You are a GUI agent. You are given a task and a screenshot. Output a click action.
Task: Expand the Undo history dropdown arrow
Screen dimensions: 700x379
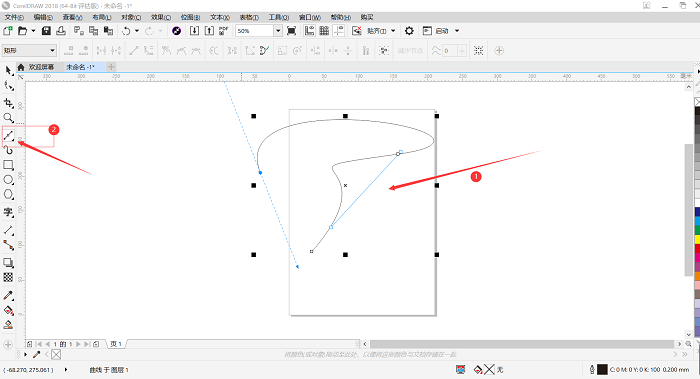point(137,31)
